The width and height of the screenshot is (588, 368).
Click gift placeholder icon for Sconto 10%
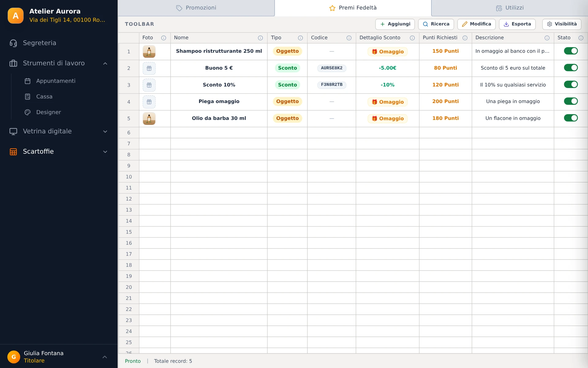[x=149, y=85]
